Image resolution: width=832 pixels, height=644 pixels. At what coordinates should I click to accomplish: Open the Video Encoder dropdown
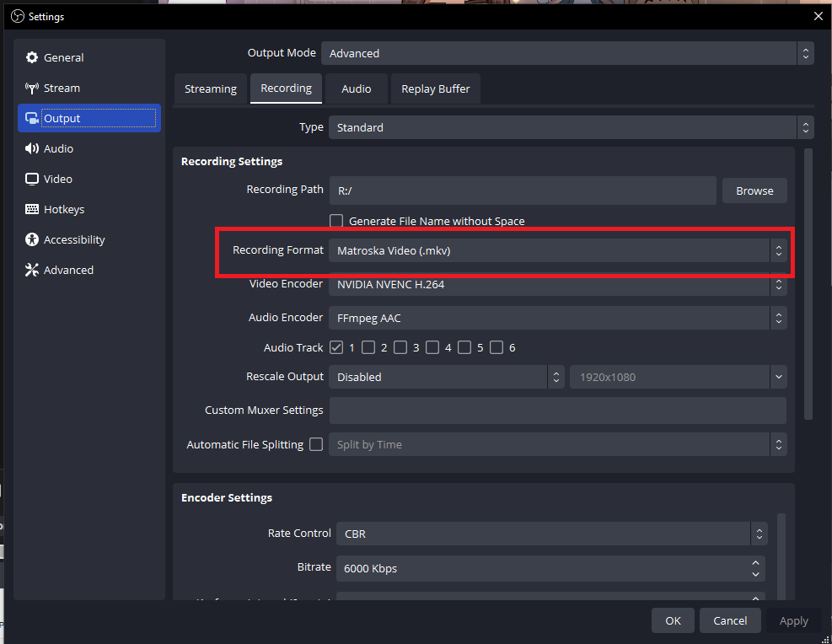(558, 284)
